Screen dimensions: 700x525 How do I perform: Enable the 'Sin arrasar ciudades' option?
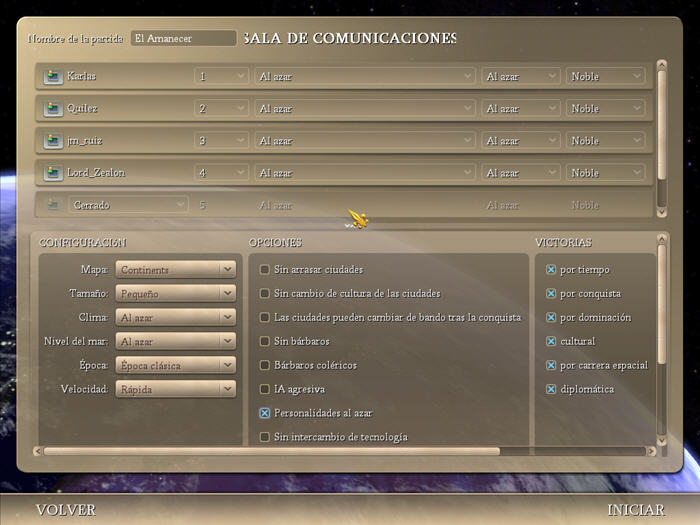(265, 270)
